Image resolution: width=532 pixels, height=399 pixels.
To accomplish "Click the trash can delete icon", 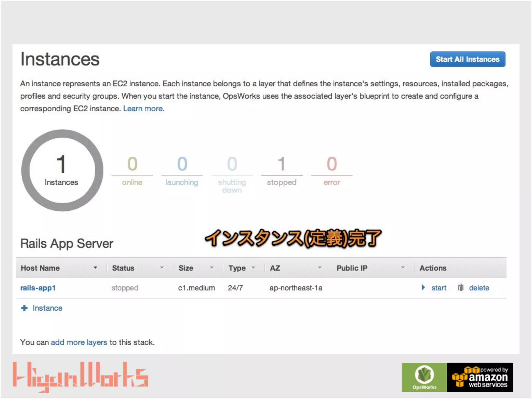I will pos(461,287).
